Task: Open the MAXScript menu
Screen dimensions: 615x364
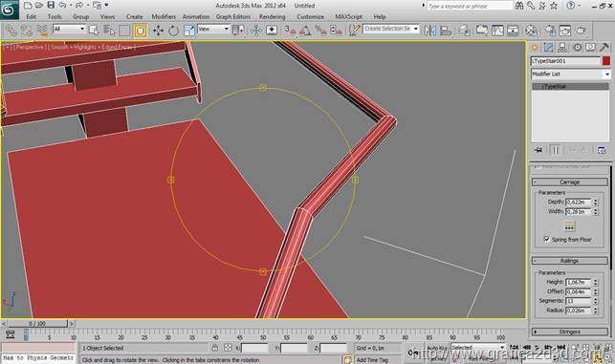Action: (349, 16)
